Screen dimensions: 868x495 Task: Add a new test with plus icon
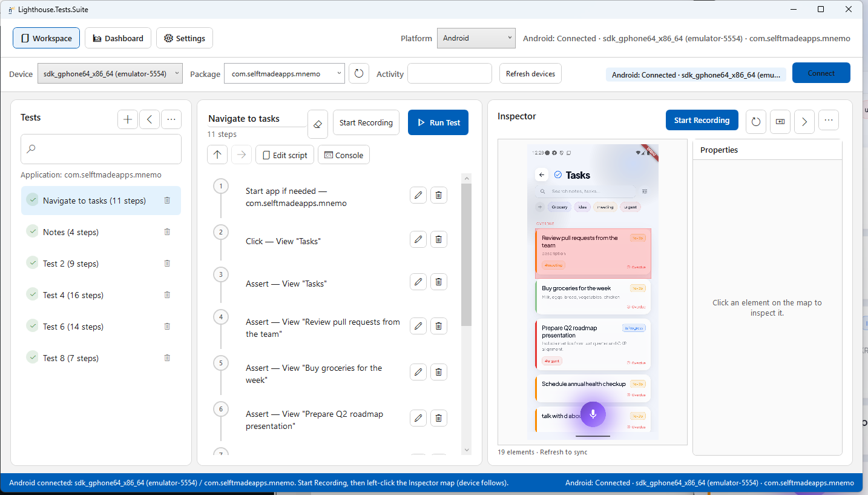coord(127,119)
